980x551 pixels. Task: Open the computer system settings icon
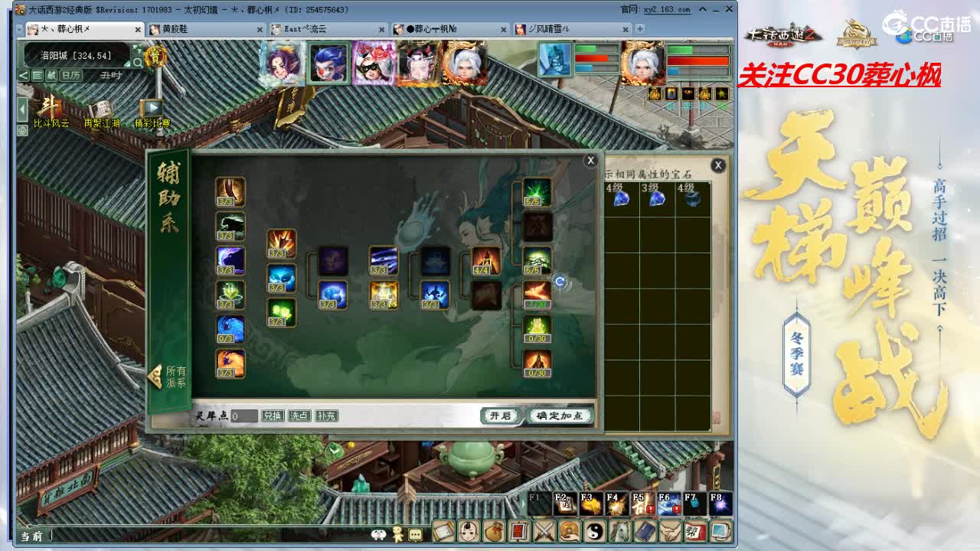pos(720,530)
